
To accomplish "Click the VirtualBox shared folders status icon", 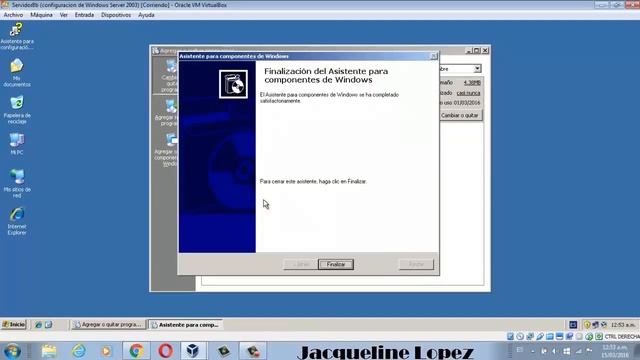I will pyautogui.click(x=550, y=336).
